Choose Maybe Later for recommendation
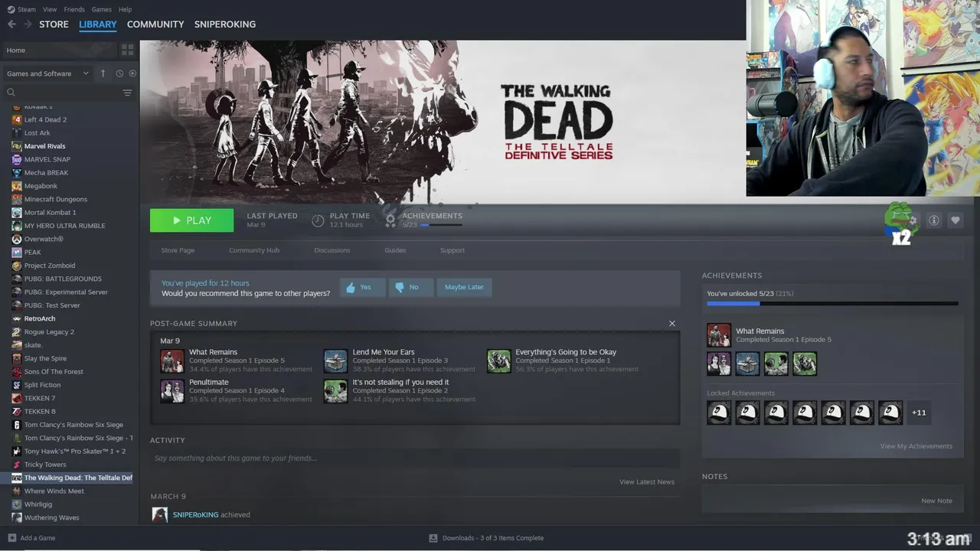This screenshot has width=980, height=551. pos(464,287)
